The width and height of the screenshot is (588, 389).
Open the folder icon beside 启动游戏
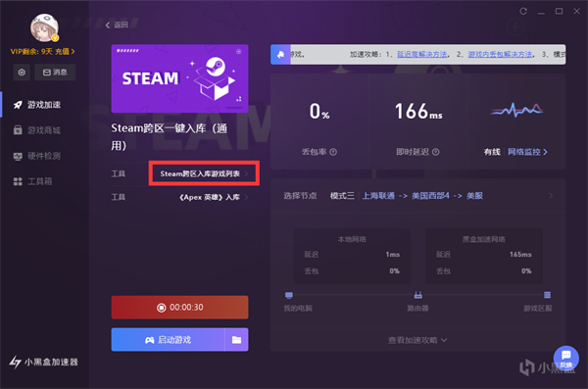[x=236, y=339]
